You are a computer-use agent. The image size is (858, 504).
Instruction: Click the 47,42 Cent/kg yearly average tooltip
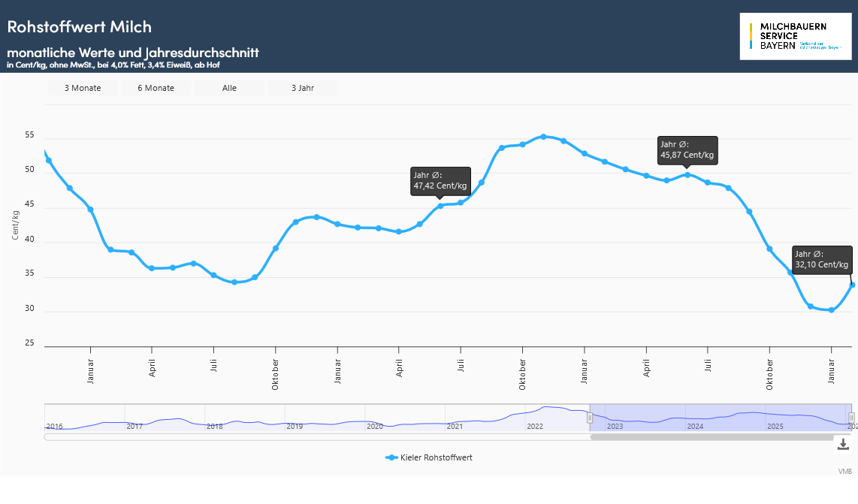(x=440, y=180)
